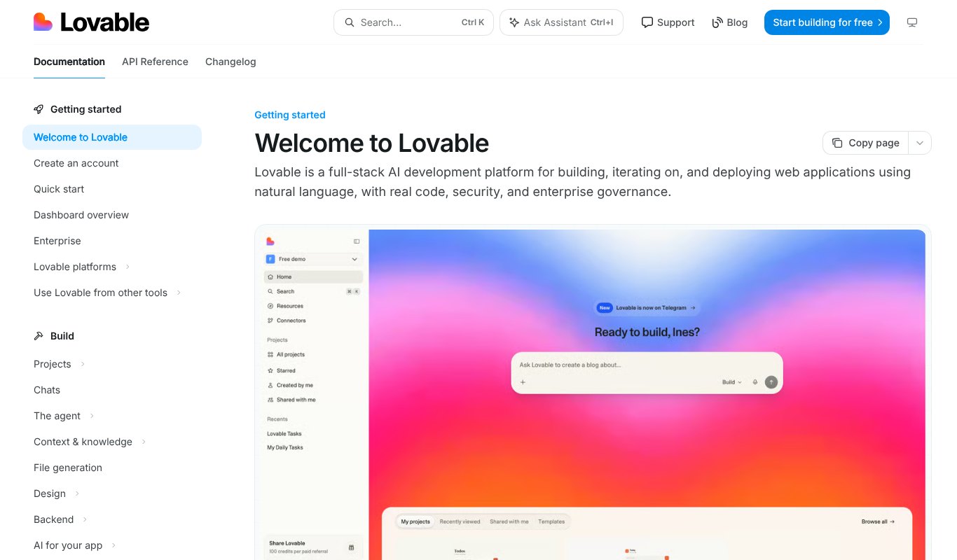Click the chat bubble icon beside Support
Viewport: 957px width, 560px height.
(647, 22)
